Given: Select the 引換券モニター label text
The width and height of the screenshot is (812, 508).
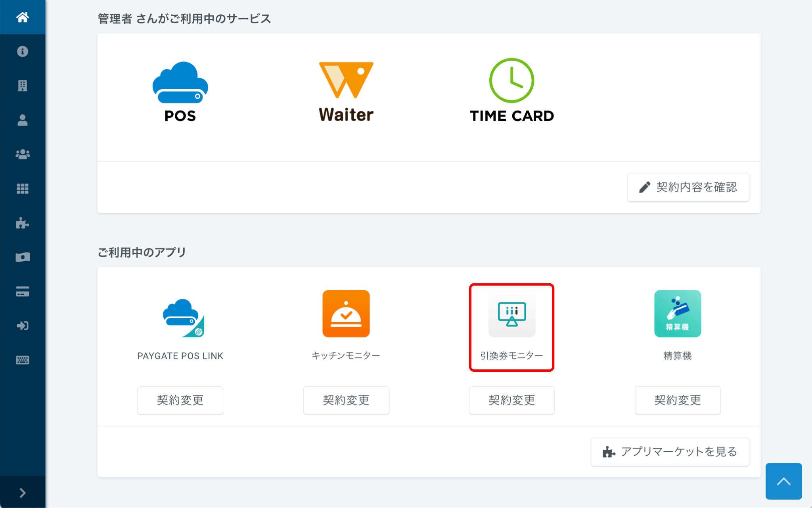Looking at the screenshot, I should (x=512, y=356).
